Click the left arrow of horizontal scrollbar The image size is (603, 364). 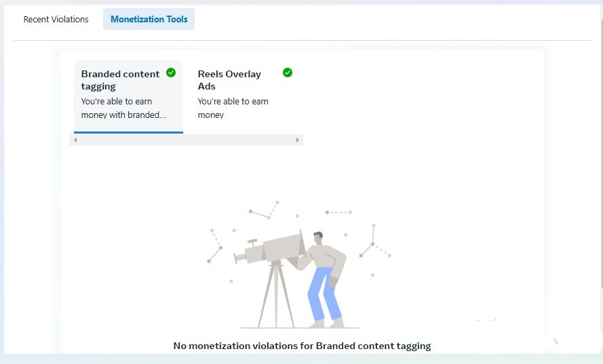tap(75, 140)
